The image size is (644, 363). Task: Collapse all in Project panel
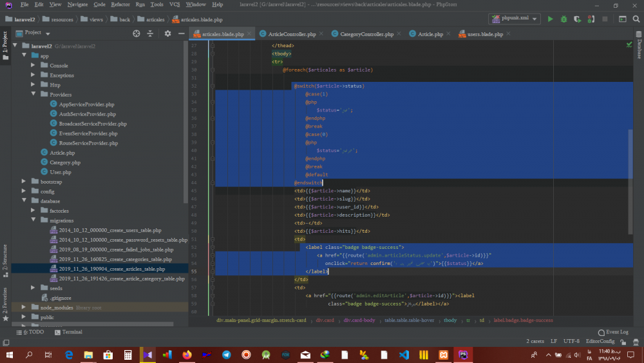tap(150, 33)
